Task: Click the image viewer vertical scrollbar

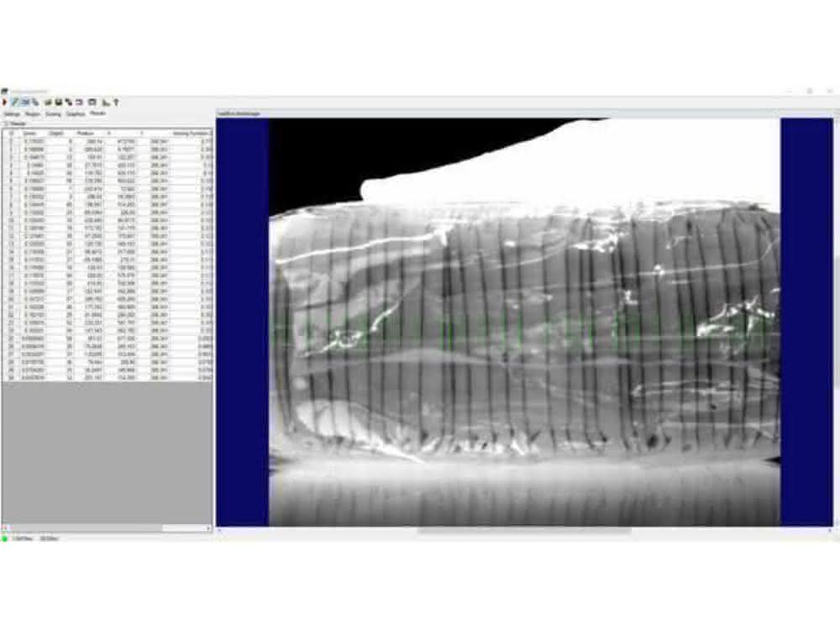Action: [837, 322]
